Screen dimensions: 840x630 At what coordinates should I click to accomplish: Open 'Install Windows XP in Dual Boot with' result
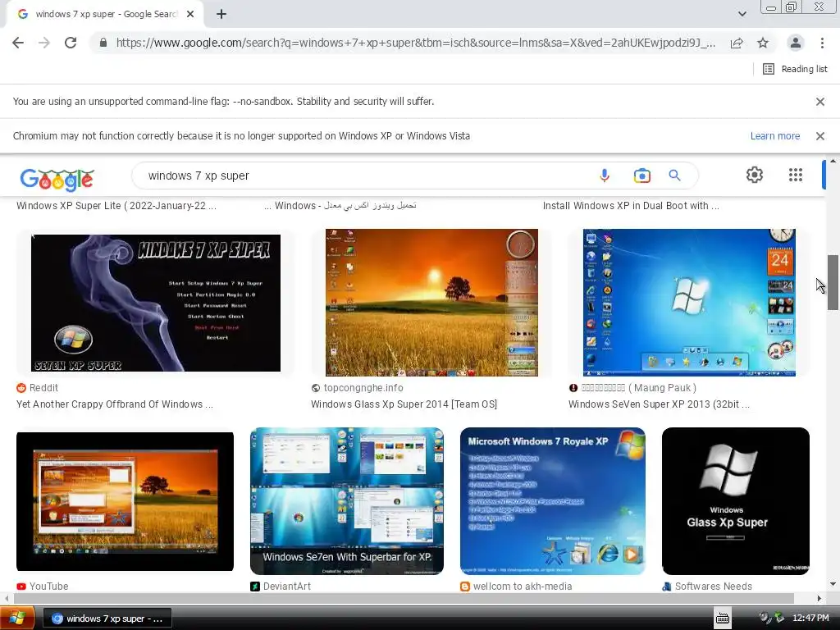[631, 206]
